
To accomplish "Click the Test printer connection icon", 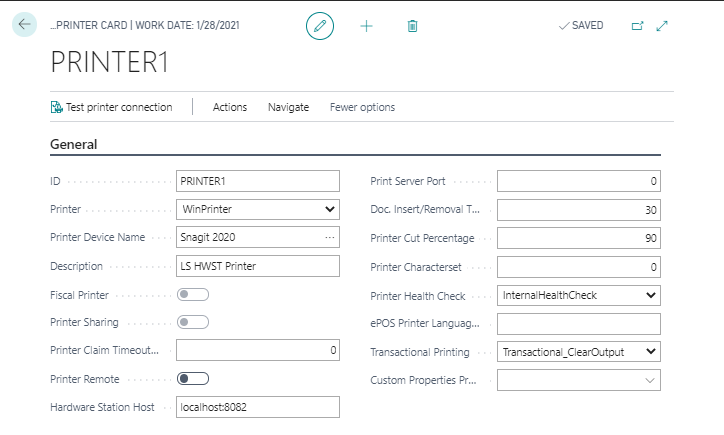I will point(57,107).
